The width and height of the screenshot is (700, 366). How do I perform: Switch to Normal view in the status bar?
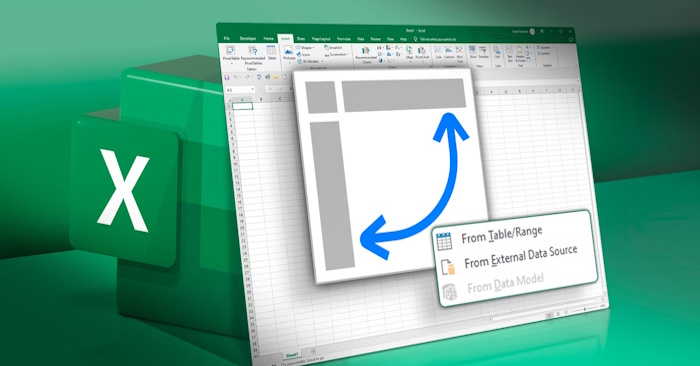(549, 315)
